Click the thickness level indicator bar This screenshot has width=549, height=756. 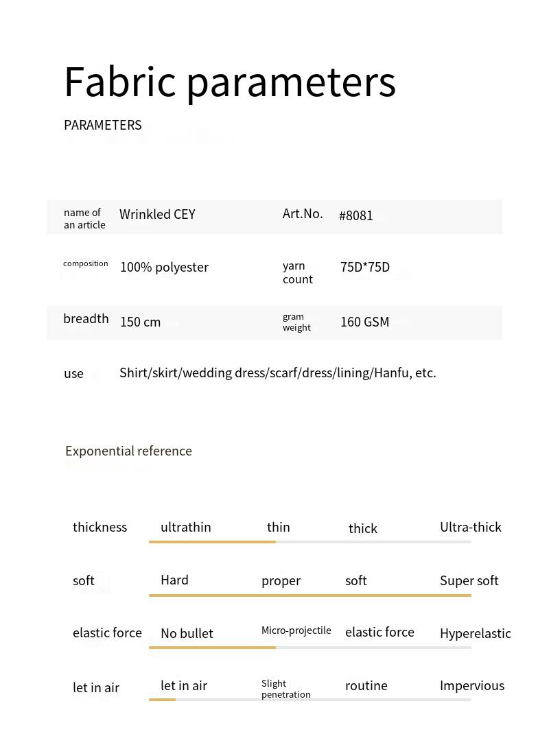tap(309, 542)
